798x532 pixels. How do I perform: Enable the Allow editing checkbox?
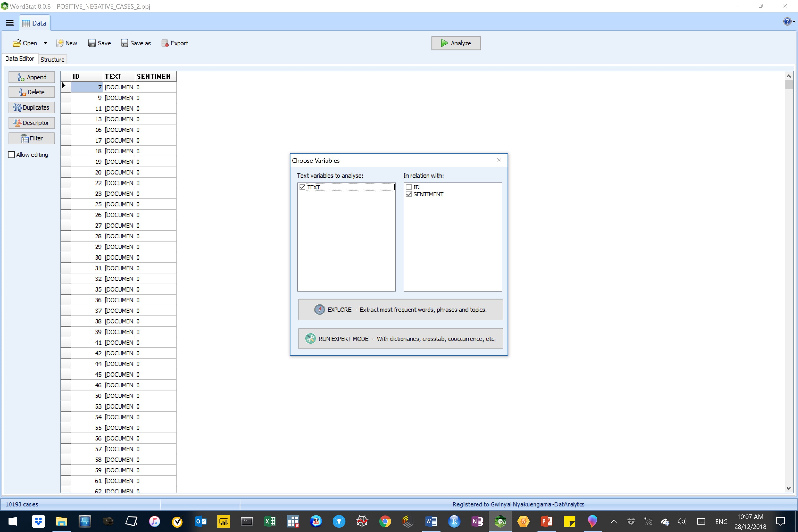coord(12,155)
